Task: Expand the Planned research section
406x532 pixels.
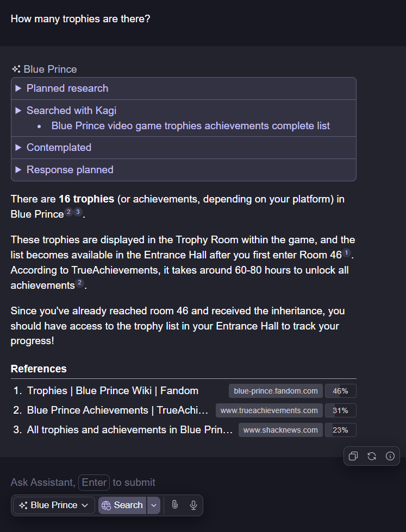Action: (67, 88)
